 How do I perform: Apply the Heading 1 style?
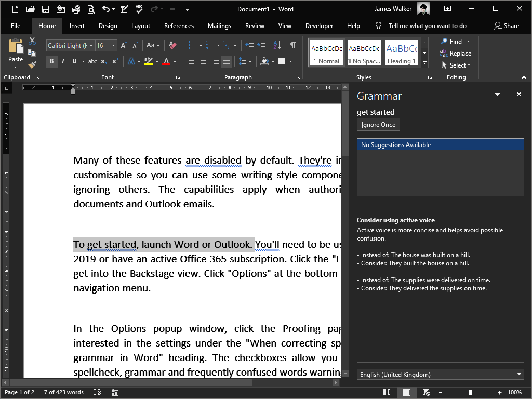402,52
